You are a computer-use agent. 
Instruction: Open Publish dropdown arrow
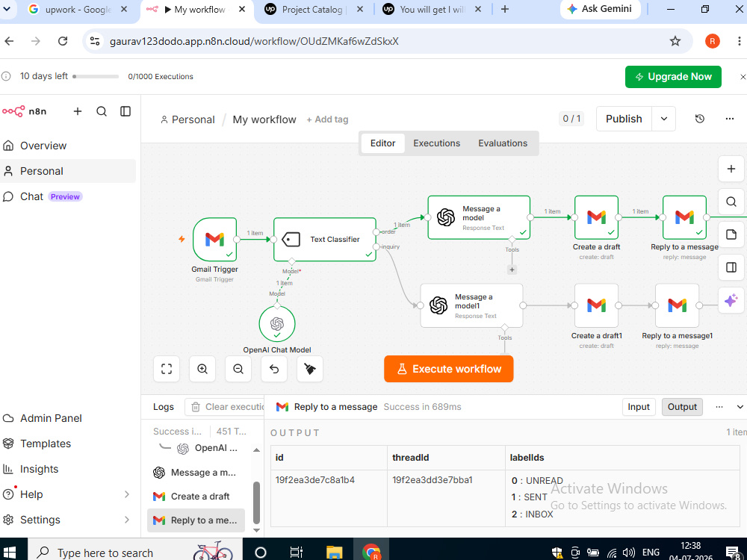(663, 119)
